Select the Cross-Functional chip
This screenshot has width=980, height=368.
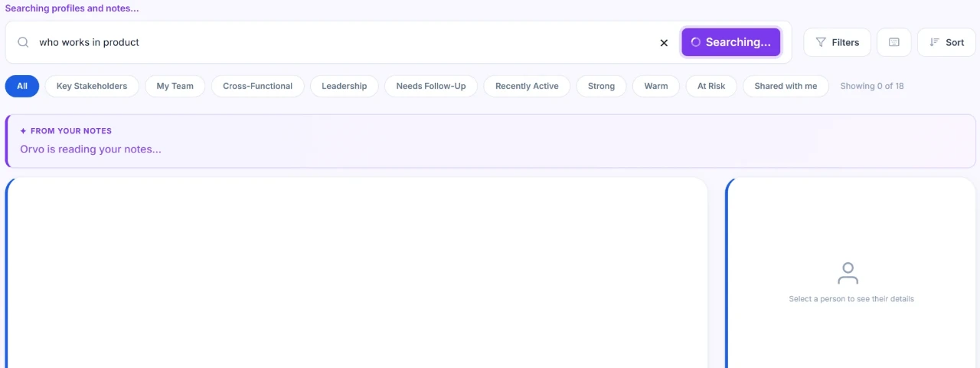pyautogui.click(x=257, y=86)
